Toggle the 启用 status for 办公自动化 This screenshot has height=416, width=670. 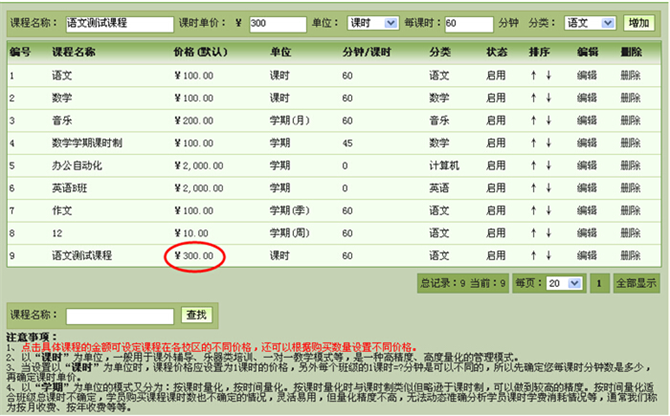496,165
